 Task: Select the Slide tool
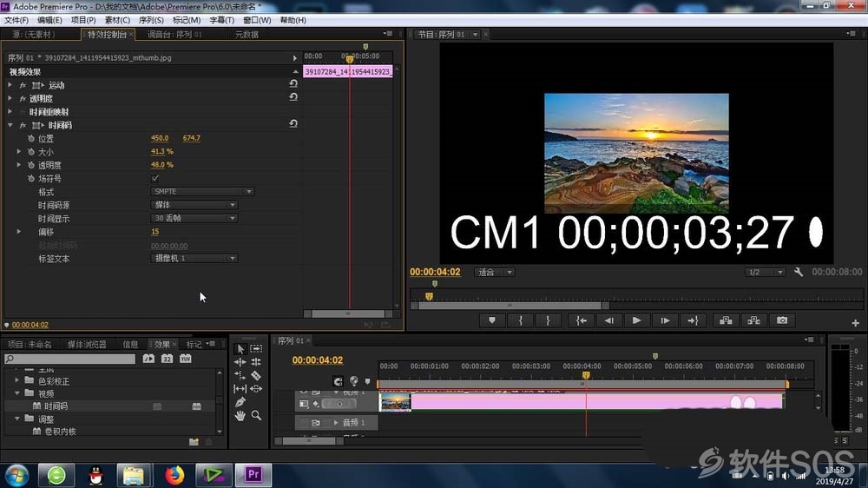pos(256,389)
